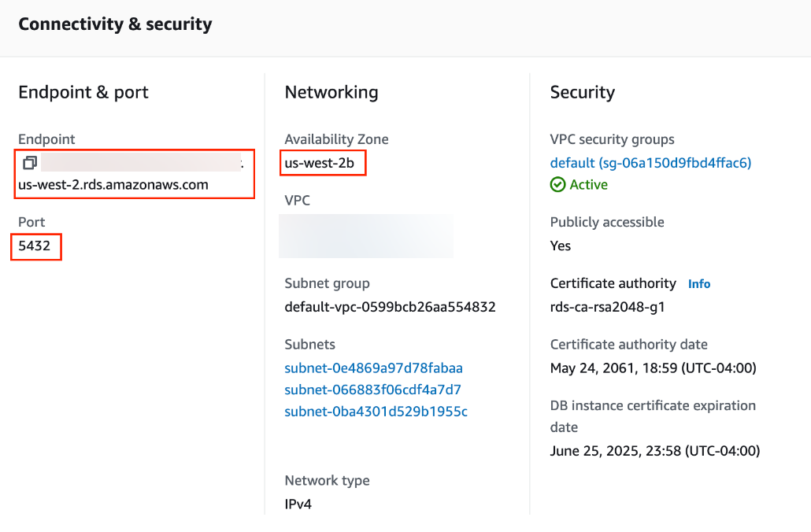Select the Connectivity & security section header
The image size is (811, 532).
pos(114,24)
